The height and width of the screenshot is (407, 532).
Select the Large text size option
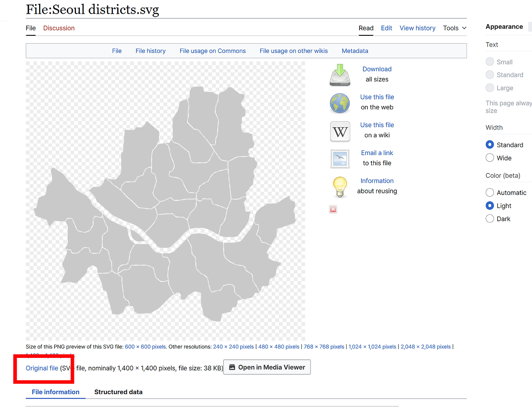pos(490,88)
